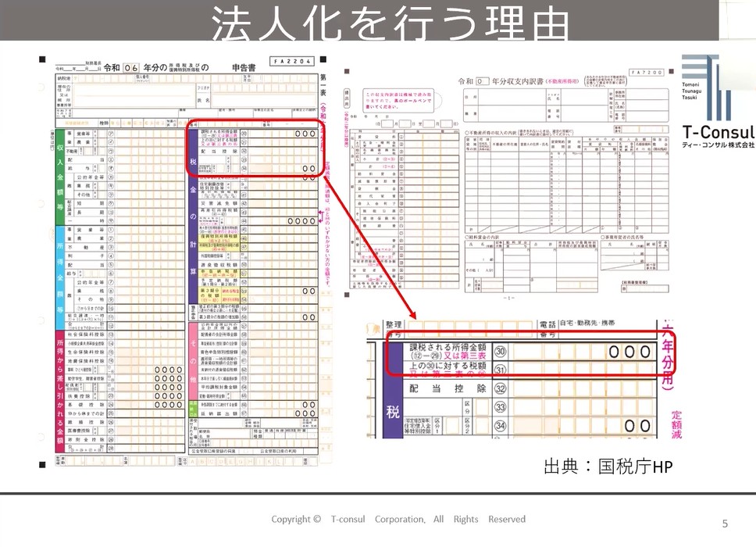Click the slide title 法人化を行う理由
This screenshot has height=547, width=756.
(x=390, y=22)
